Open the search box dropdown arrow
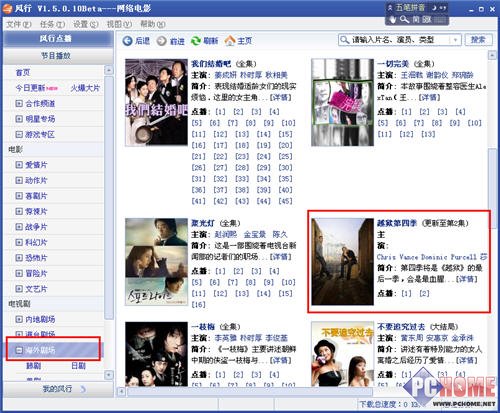Image resolution: width=500 pixels, height=413 pixels. 455,40
